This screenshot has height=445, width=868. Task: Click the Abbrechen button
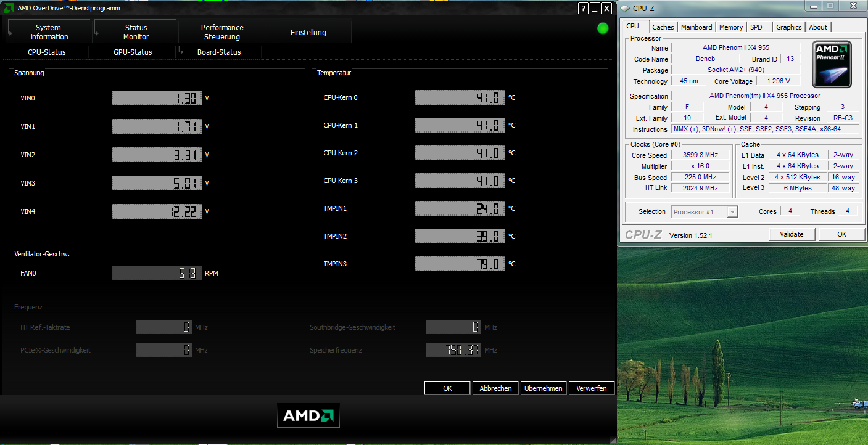coord(495,388)
